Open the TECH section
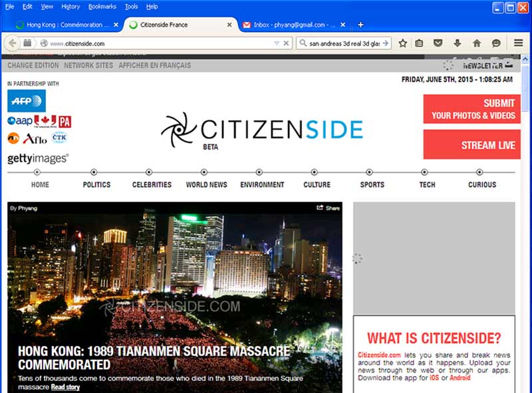Viewport: 532px width, 393px height. click(x=427, y=185)
